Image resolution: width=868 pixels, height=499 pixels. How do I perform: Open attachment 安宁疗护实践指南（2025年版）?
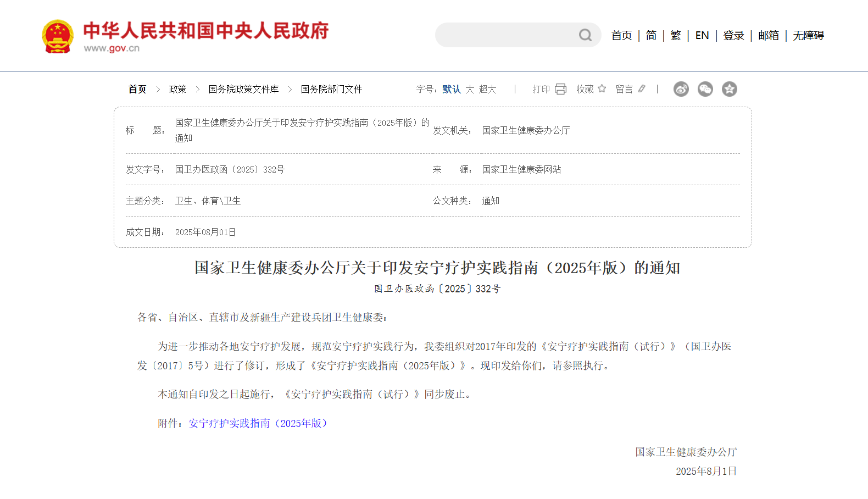click(x=258, y=423)
